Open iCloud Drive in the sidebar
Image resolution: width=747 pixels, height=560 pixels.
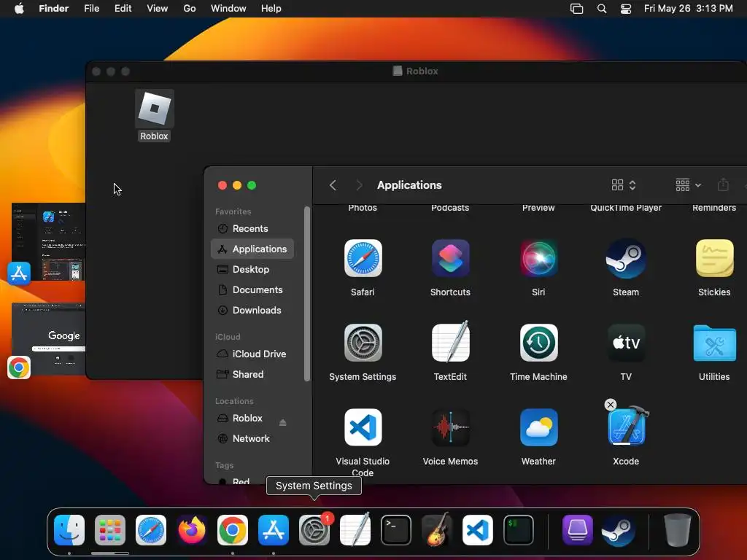click(252, 354)
